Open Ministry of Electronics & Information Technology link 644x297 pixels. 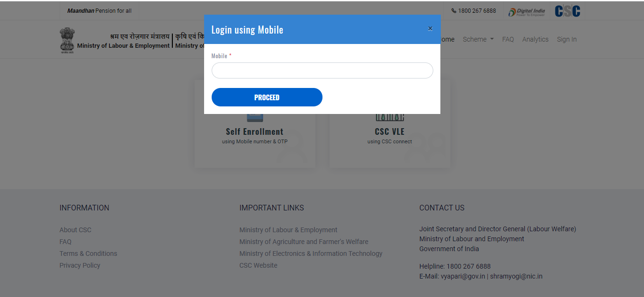[x=311, y=253]
